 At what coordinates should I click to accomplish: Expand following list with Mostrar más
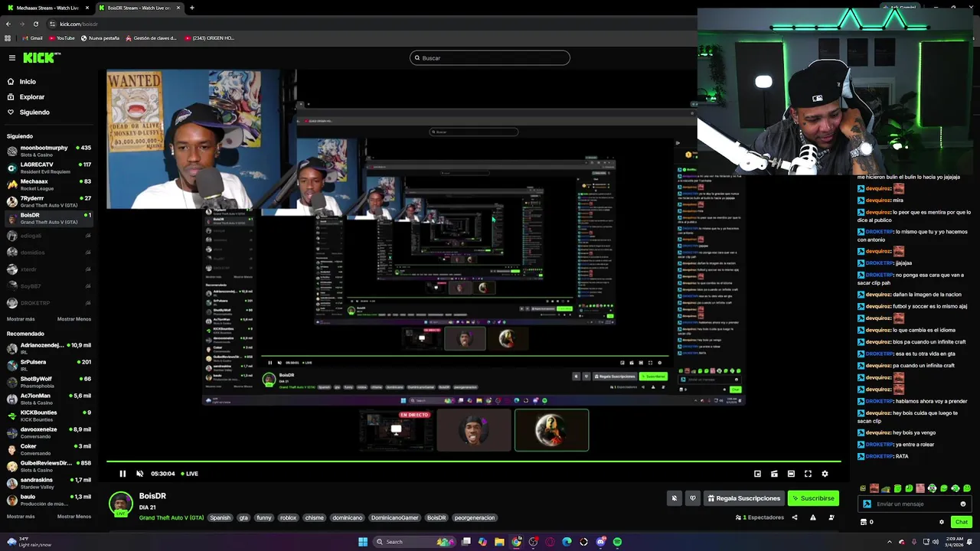click(21, 319)
